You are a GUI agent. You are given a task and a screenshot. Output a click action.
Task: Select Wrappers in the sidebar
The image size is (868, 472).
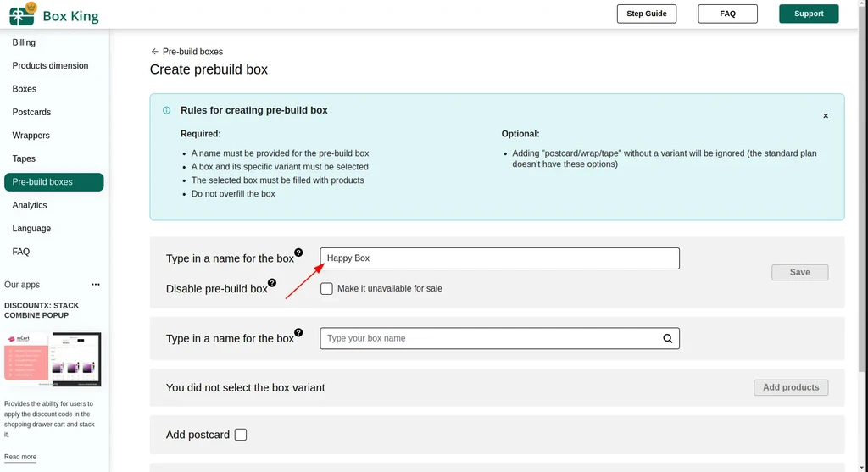(31, 135)
